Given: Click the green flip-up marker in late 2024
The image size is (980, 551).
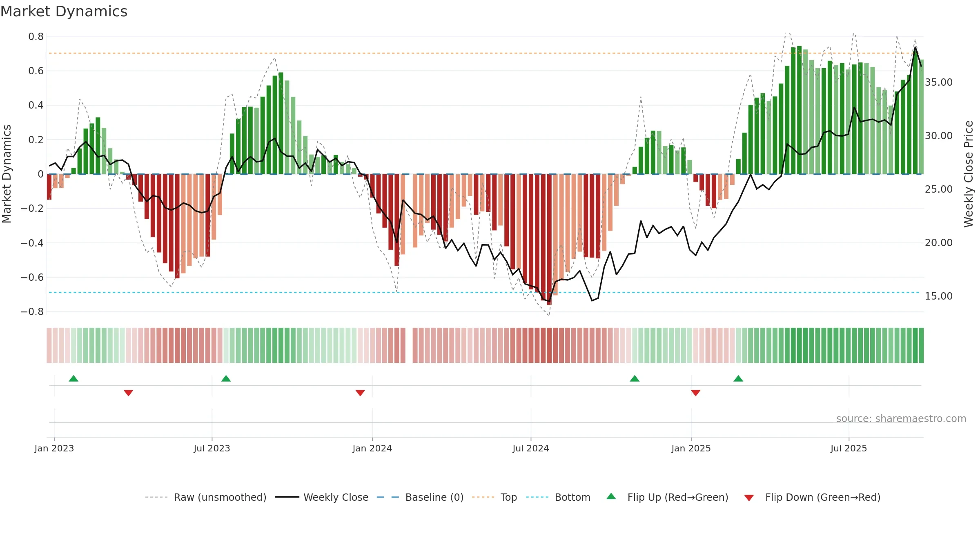Looking at the screenshot, I should point(635,379).
